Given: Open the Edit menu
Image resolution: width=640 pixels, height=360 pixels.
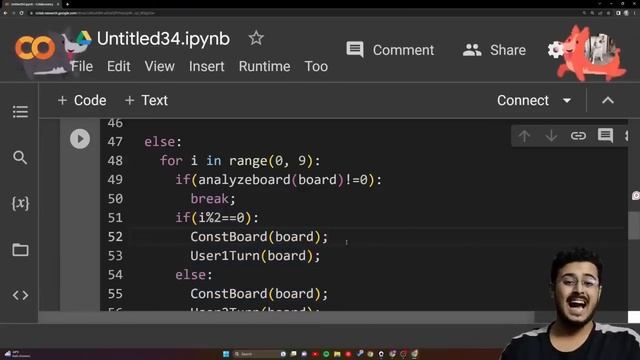Looking at the screenshot, I should pos(118,66).
